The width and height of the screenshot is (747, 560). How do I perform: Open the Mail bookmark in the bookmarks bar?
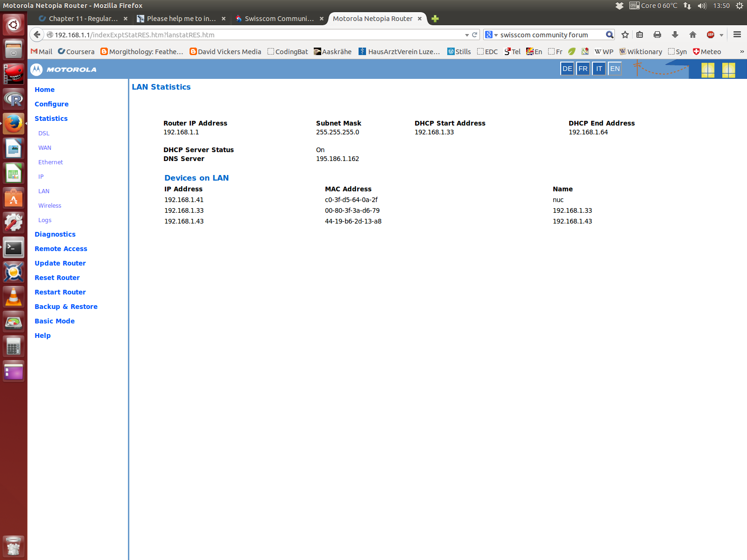tap(41, 51)
